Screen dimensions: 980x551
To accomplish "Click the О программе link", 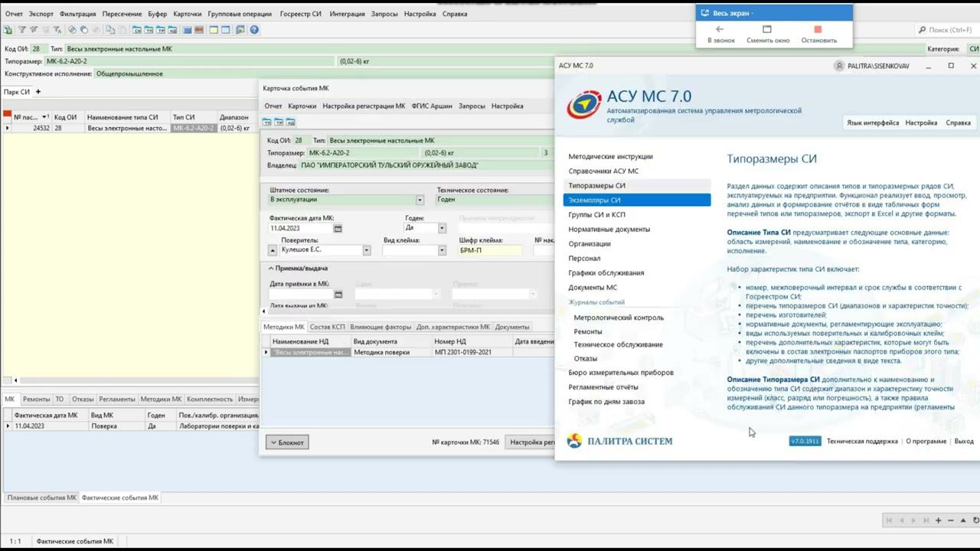I will [926, 442].
